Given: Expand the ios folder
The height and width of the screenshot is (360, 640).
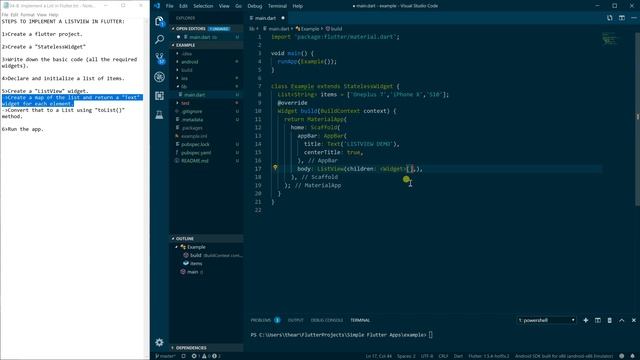Looking at the screenshot, I should tap(184, 78).
